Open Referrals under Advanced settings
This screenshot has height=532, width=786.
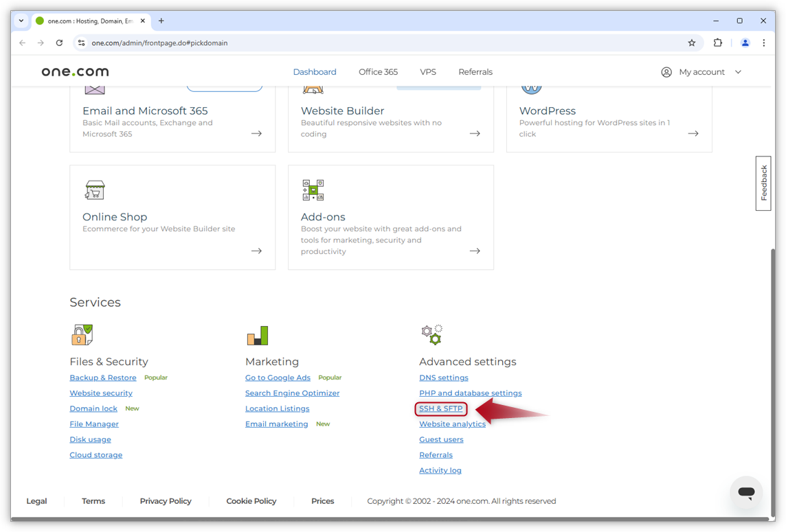(x=436, y=455)
